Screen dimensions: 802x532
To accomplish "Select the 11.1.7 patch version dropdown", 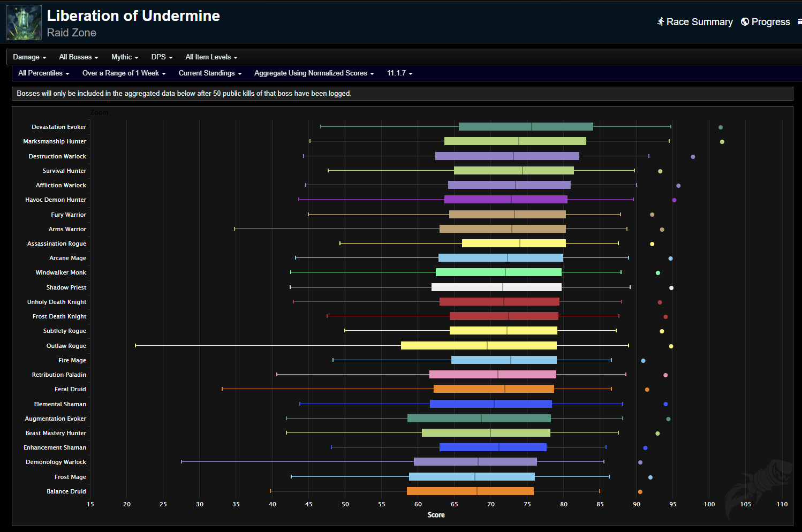I will [x=399, y=73].
